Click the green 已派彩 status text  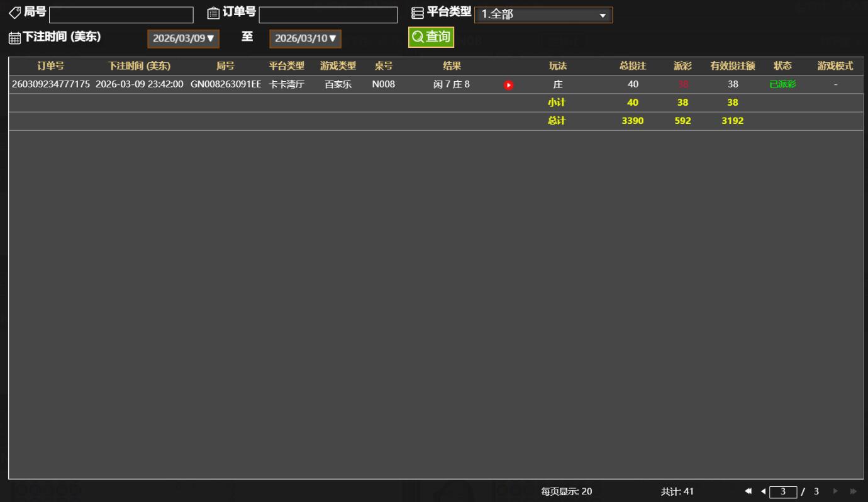click(x=782, y=84)
